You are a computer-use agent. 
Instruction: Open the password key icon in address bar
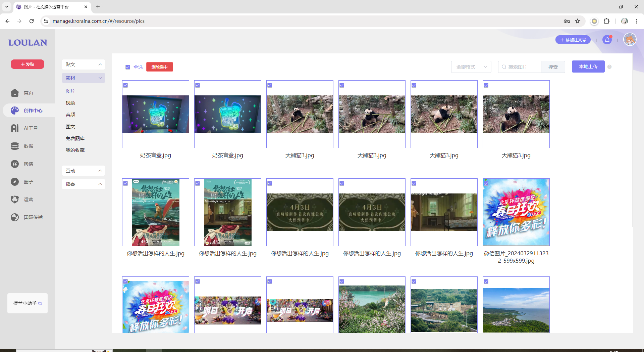(x=567, y=21)
